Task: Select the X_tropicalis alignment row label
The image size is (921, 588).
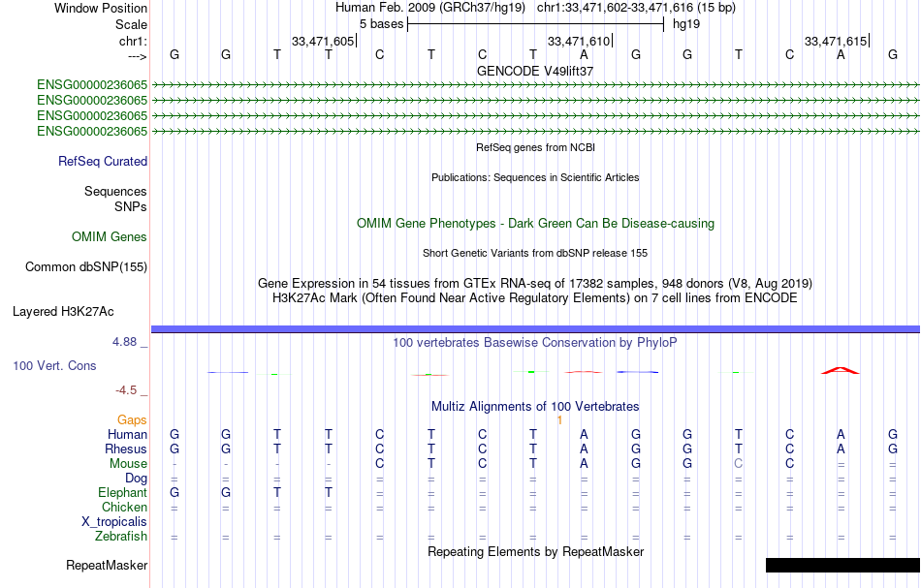Action: (114, 522)
